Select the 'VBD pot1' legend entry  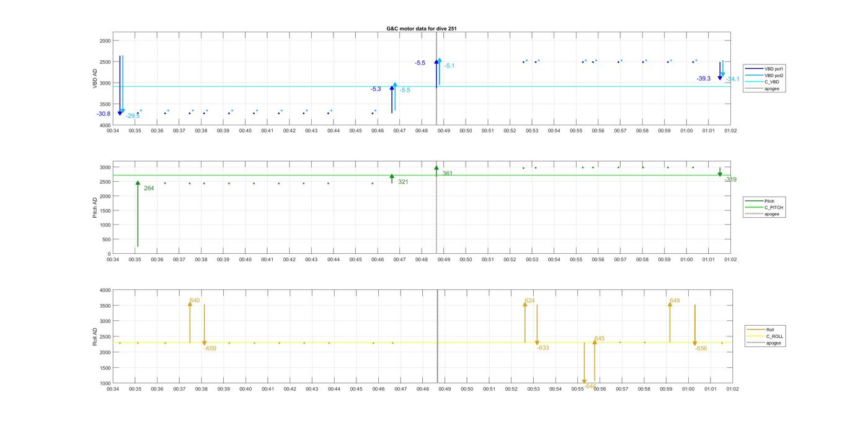[x=766, y=68]
